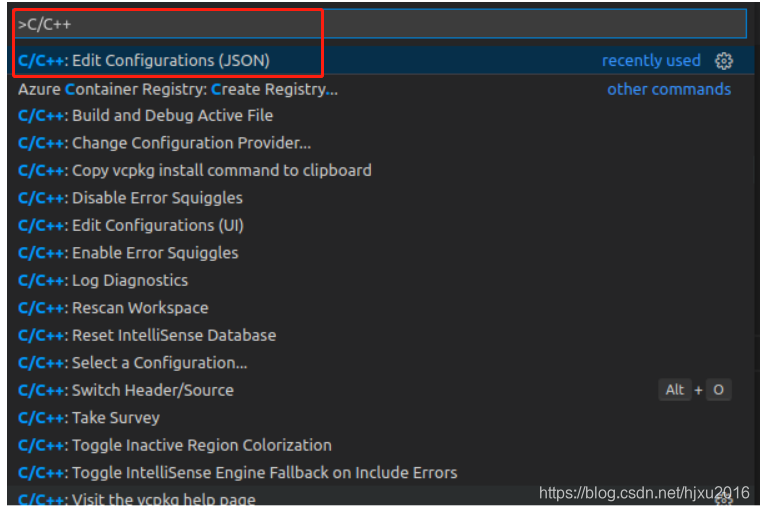Select C/C++: Edit Configurations (JSON) command
The width and height of the screenshot is (760, 512).
[x=380, y=61]
